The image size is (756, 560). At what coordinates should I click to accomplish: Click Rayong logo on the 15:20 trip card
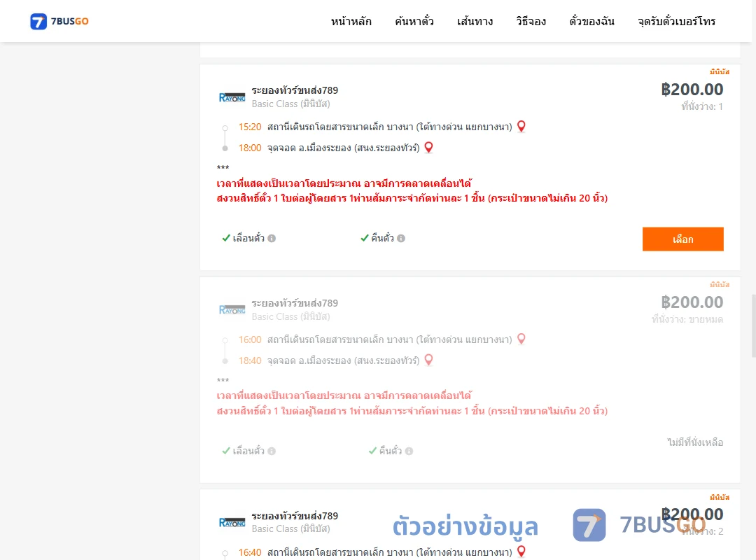232,97
